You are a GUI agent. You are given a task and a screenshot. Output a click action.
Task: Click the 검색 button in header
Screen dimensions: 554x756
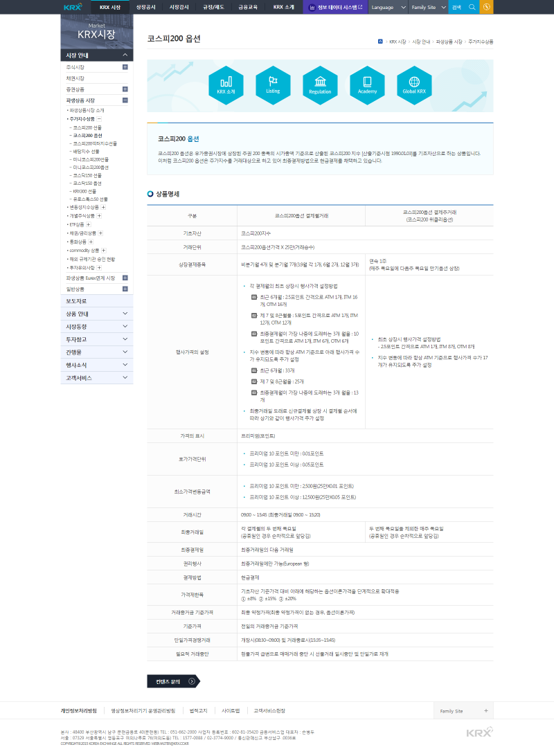click(x=456, y=7)
